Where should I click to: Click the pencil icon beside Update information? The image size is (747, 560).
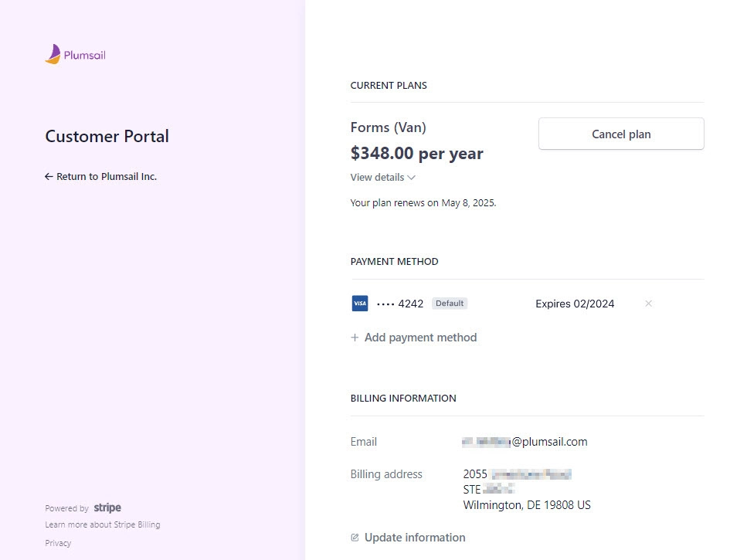[x=355, y=538]
